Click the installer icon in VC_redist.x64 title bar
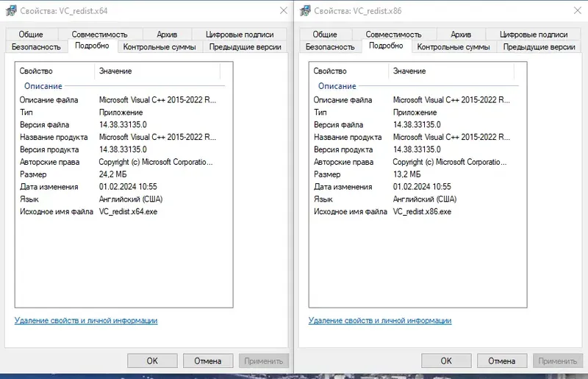The width and height of the screenshot is (588, 379). tap(11, 10)
